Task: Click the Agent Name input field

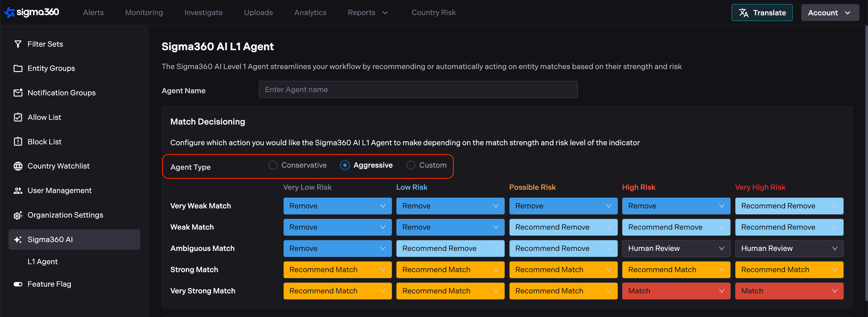Action: pos(418,90)
